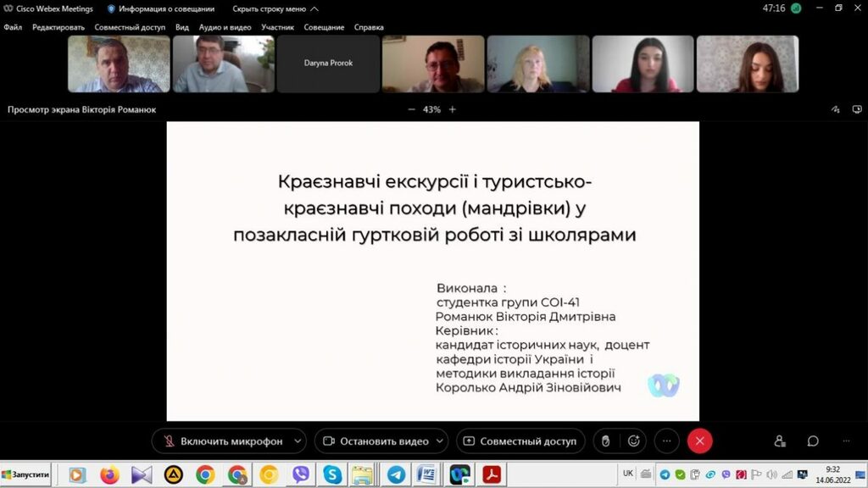This screenshot has width=868, height=488.
Task: Expand microphone options dropdown arrow
Action: pos(297,441)
